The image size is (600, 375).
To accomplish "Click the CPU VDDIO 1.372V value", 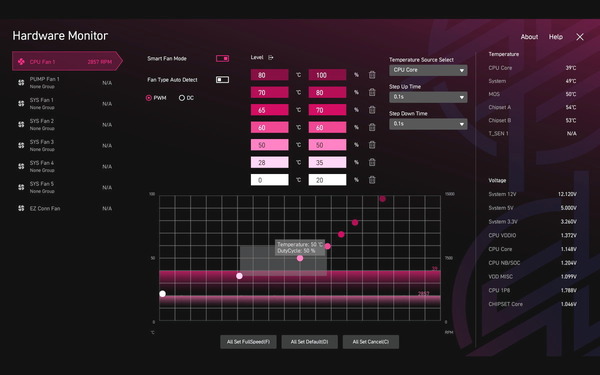I will coord(568,235).
